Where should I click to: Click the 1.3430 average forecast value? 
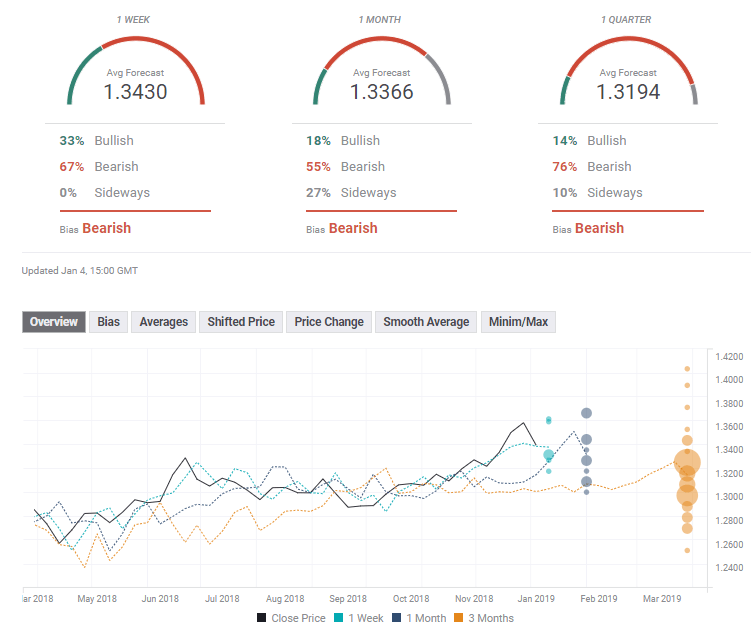point(135,92)
